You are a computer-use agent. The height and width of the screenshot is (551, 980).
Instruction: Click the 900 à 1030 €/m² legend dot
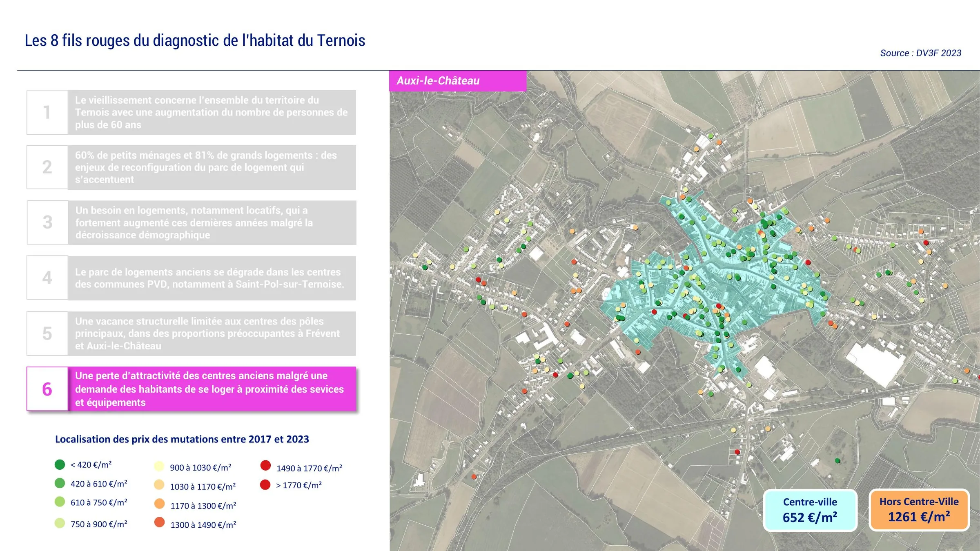[159, 467]
